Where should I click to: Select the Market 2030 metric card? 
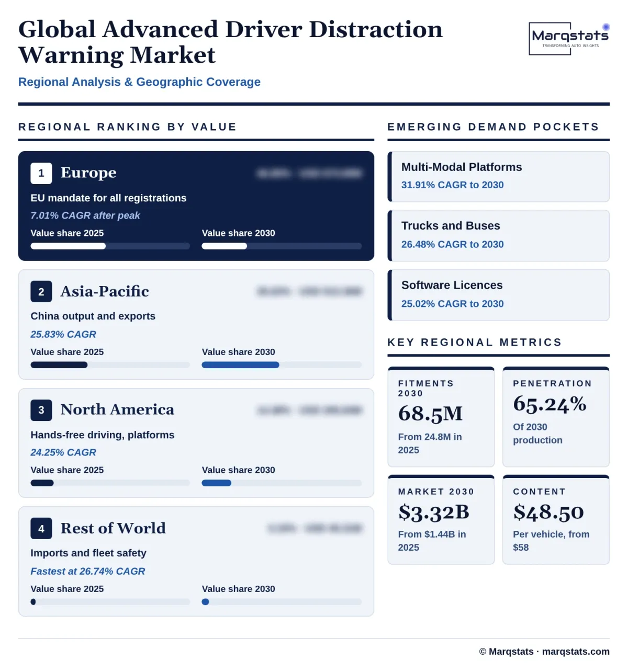pos(441,519)
